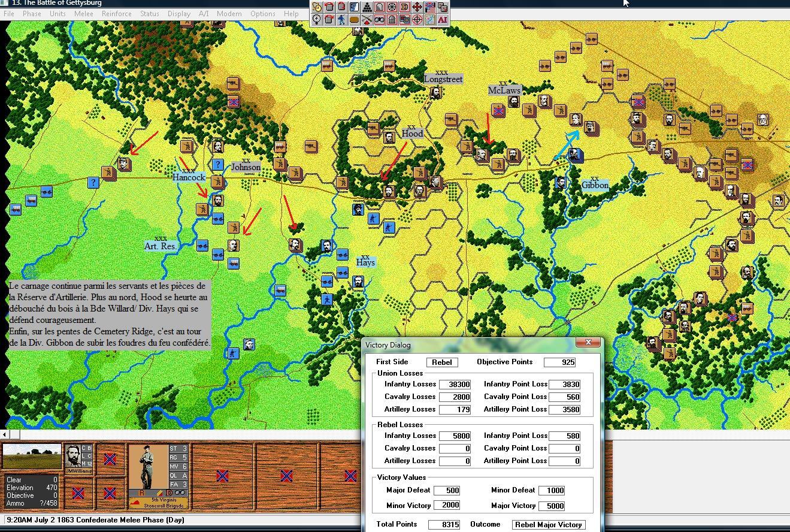Click the terrain landscape thumbnail
Viewport: 790px width, 532px height.
32,457
